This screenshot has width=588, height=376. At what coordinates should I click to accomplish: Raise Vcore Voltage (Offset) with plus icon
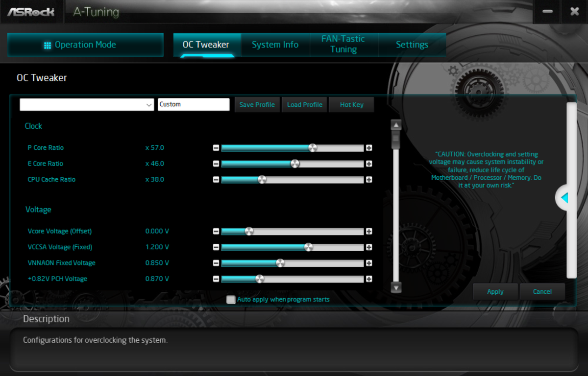tap(369, 232)
